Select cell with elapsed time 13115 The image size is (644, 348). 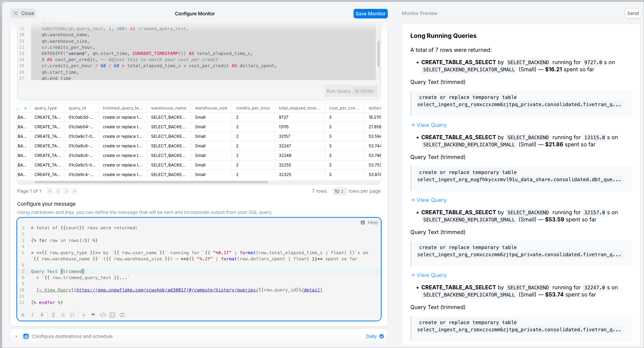click(299, 127)
